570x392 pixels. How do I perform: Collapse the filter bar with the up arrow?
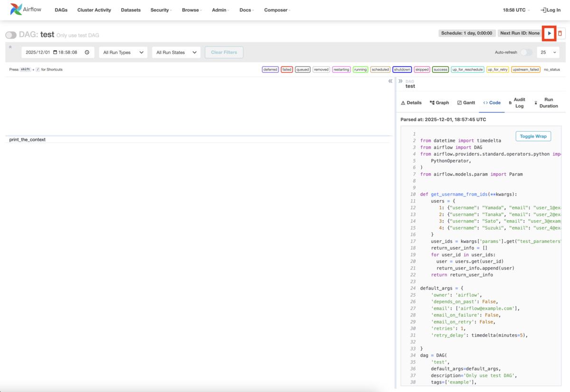10,47
